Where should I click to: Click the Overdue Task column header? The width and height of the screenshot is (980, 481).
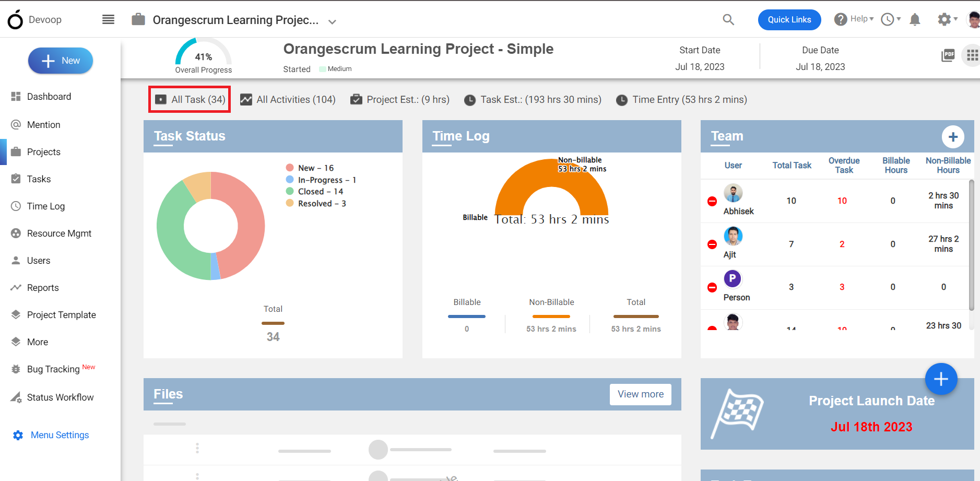pos(844,165)
